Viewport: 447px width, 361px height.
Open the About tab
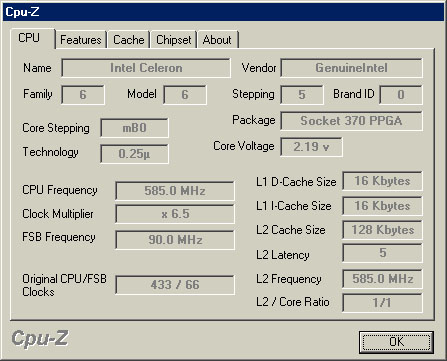[x=217, y=40]
